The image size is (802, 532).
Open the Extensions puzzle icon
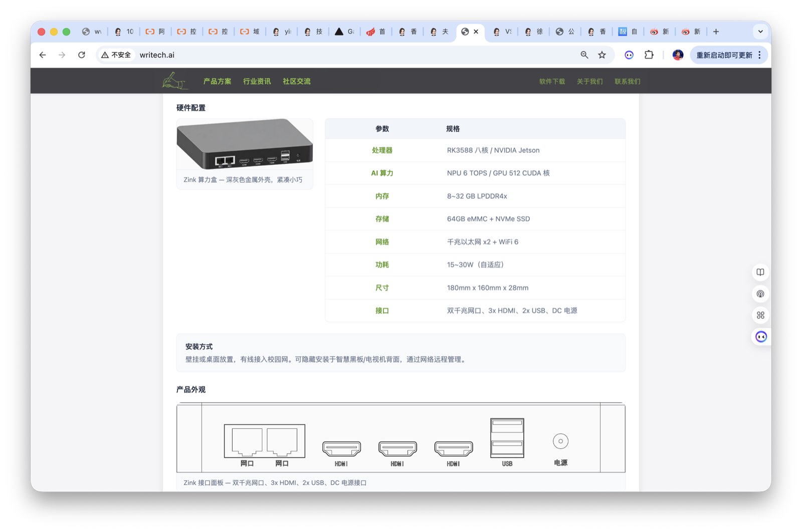point(649,55)
